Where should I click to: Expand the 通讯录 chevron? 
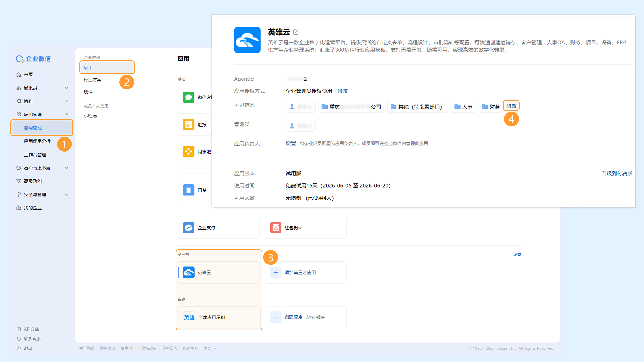[66, 88]
